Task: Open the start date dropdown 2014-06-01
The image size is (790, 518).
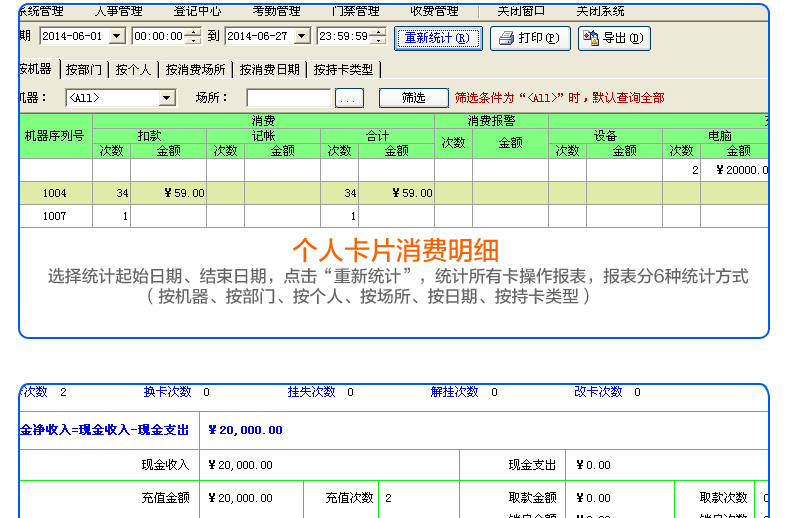Action: (x=116, y=37)
